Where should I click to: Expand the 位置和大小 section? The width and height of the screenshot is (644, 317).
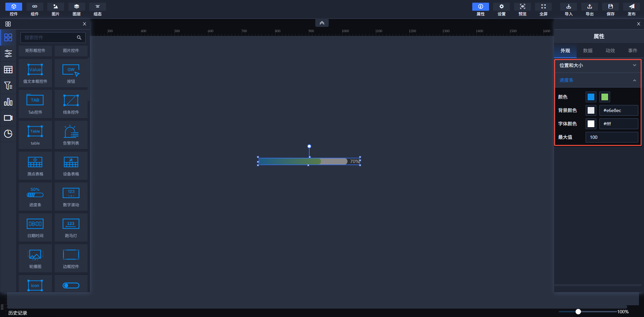[x=598, y=65]
